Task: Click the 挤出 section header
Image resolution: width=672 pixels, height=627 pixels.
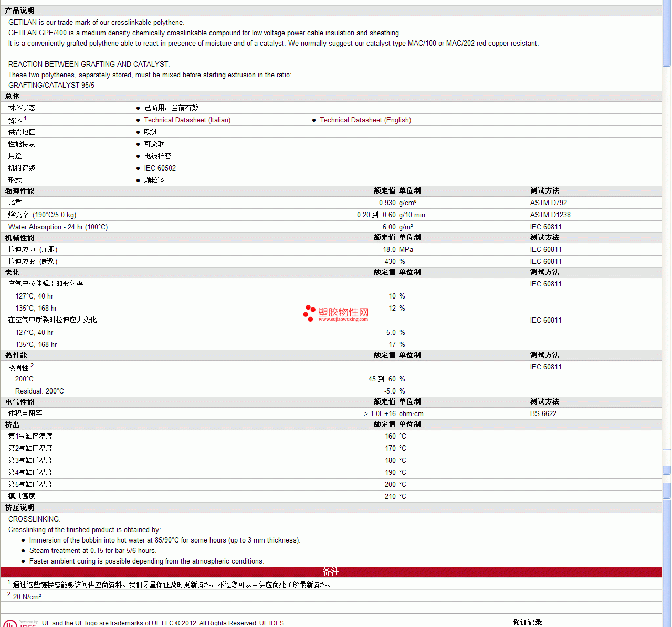Action: (13, 425)
